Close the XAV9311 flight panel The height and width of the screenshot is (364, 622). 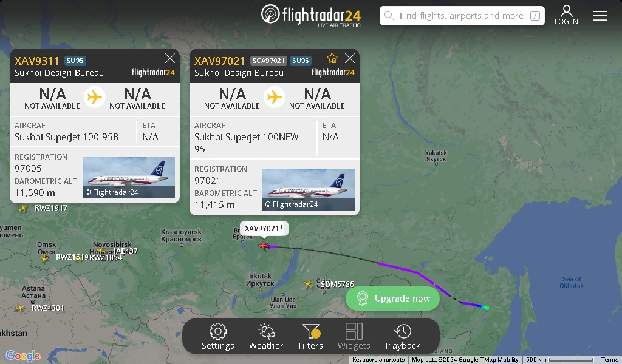click(x=170, y=59)
